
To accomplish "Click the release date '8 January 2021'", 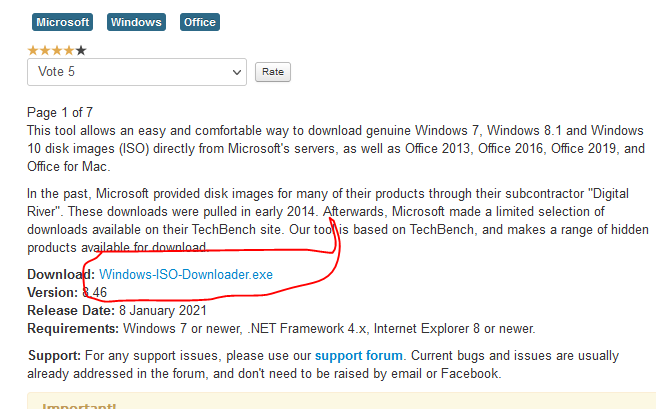I will click(x=163, y=310).
